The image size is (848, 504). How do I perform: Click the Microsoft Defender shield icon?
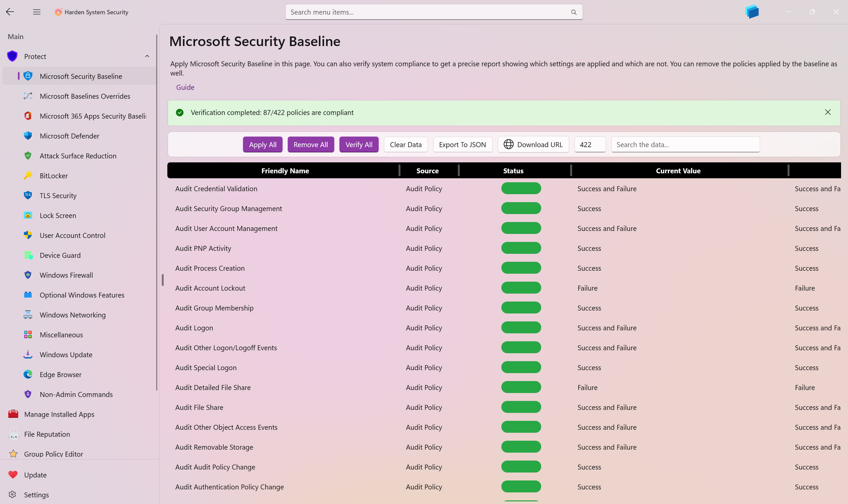pyautogui.click(x=28, y=136)
